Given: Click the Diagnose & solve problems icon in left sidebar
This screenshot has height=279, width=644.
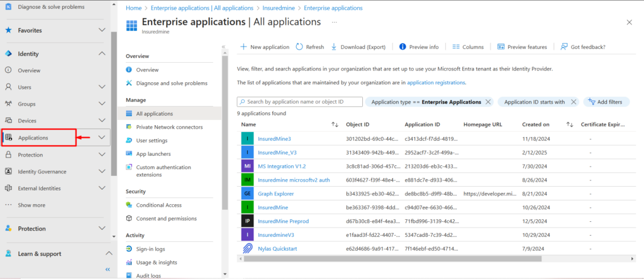Looking at the screenshot, I should [x=8, y=7].
